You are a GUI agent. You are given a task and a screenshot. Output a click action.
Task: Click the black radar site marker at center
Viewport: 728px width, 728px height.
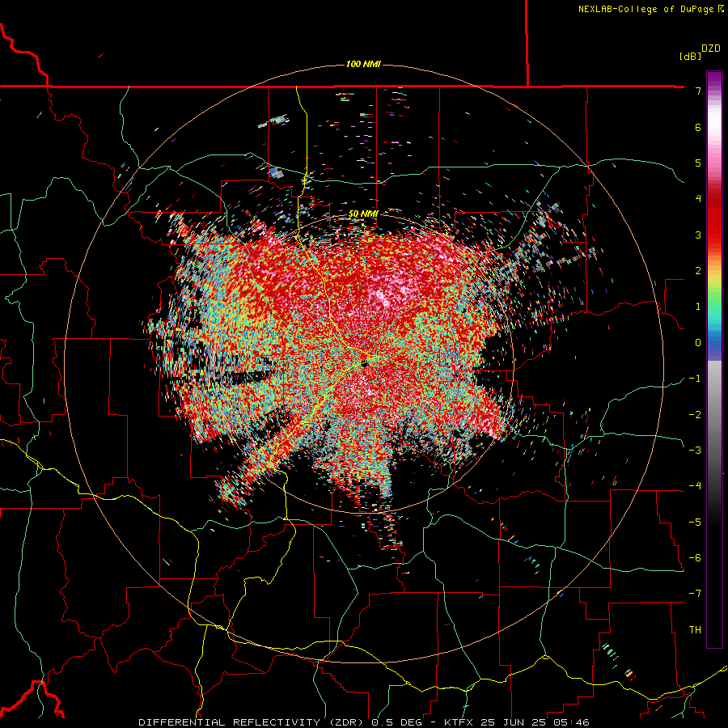[365, 364]
